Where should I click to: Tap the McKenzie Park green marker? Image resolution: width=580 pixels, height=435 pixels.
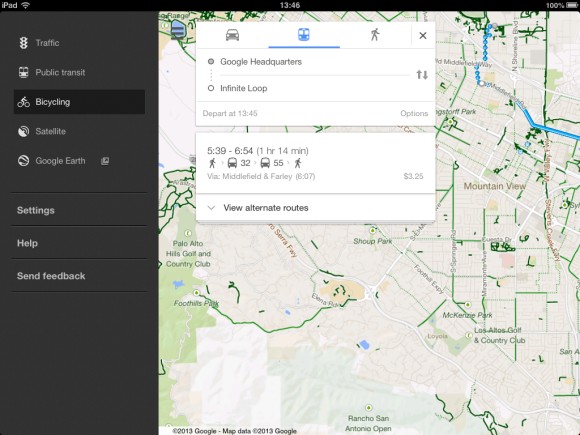[468, 305]
